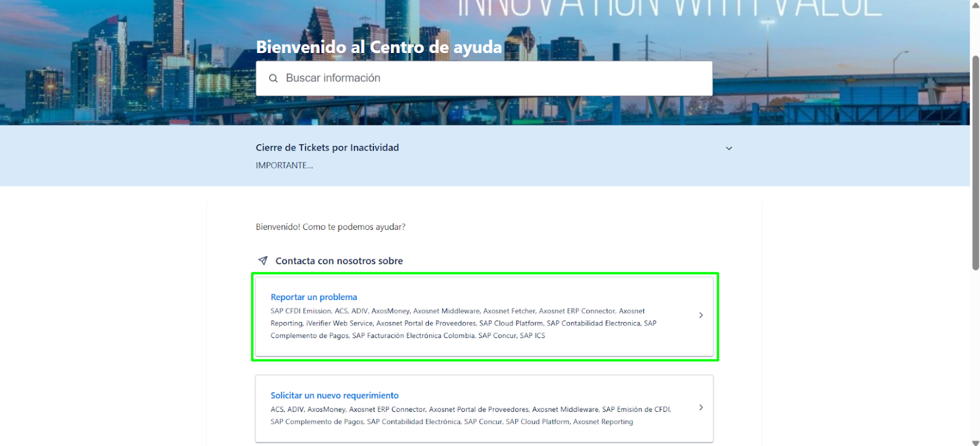This screenshot has height=446, width=980.
Task: Expand the Cierre de Tickets announcement chevron
Action: (x=729, y=148)
